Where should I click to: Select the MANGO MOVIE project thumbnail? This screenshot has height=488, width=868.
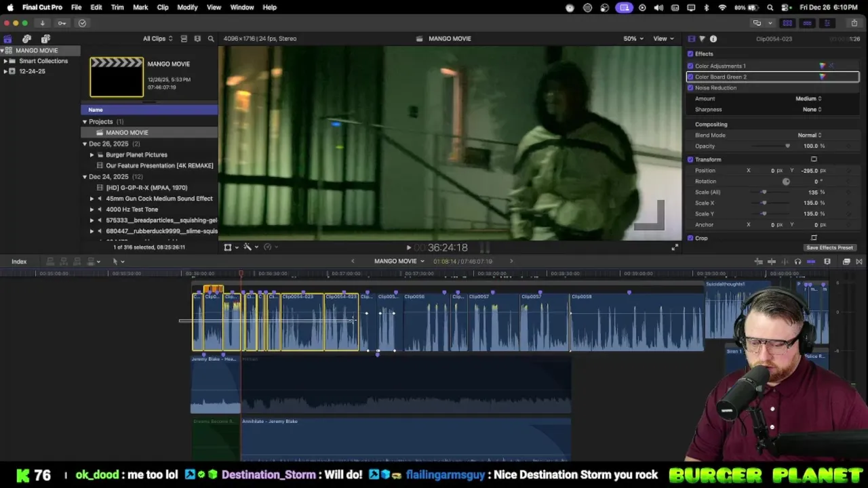tap(117, 77)
